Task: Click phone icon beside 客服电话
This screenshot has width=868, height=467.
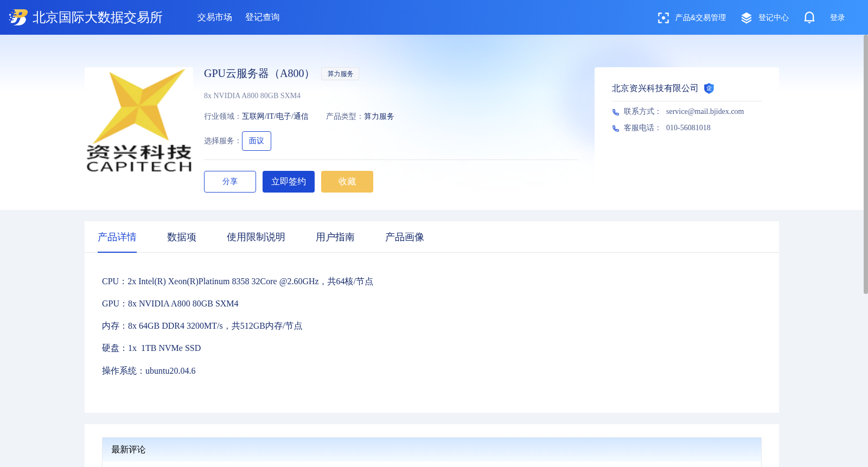Action: [616, 128]
